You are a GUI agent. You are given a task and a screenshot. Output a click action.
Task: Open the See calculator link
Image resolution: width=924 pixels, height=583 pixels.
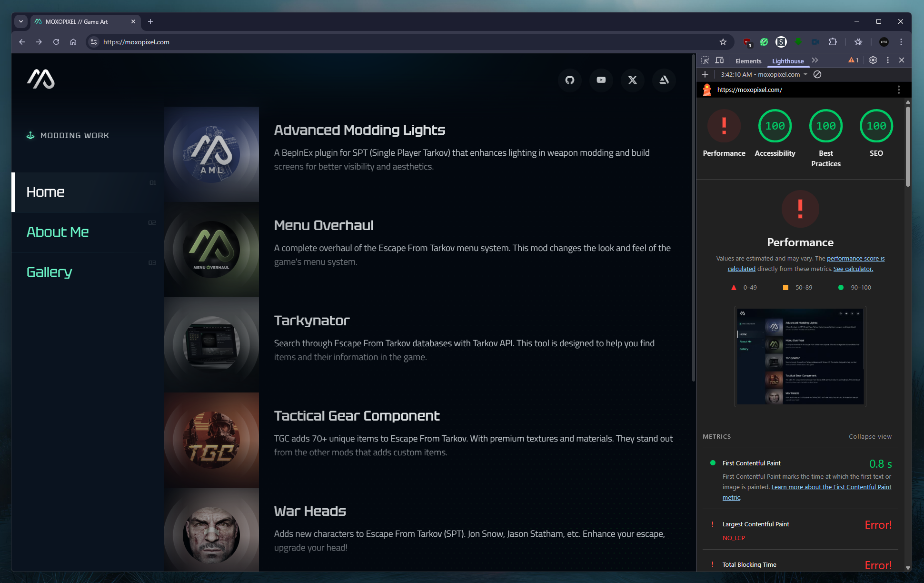853,269
